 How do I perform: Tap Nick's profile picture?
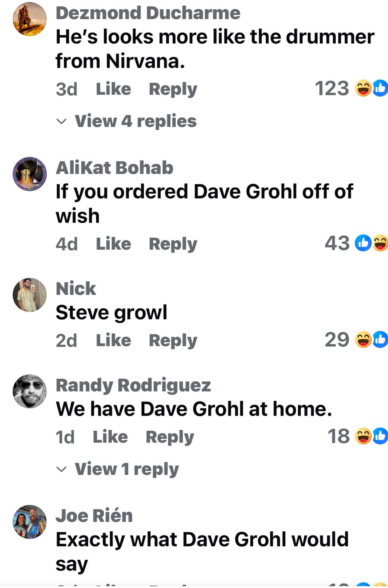click(30, 295)
